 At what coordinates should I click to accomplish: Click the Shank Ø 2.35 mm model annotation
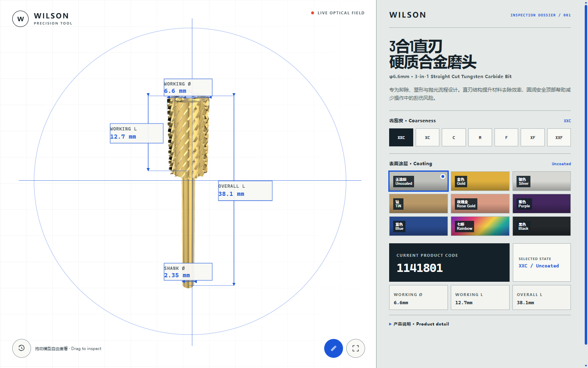coord(188,272)
